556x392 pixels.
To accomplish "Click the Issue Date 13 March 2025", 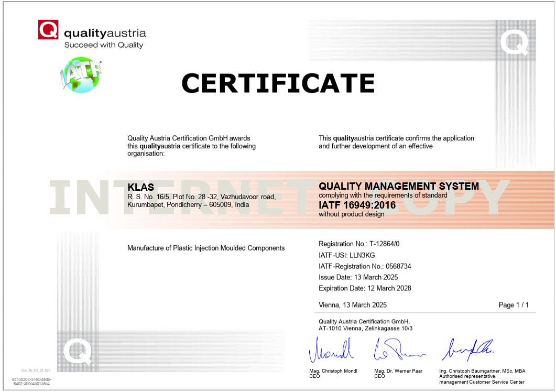I will [x=358, y=277].
